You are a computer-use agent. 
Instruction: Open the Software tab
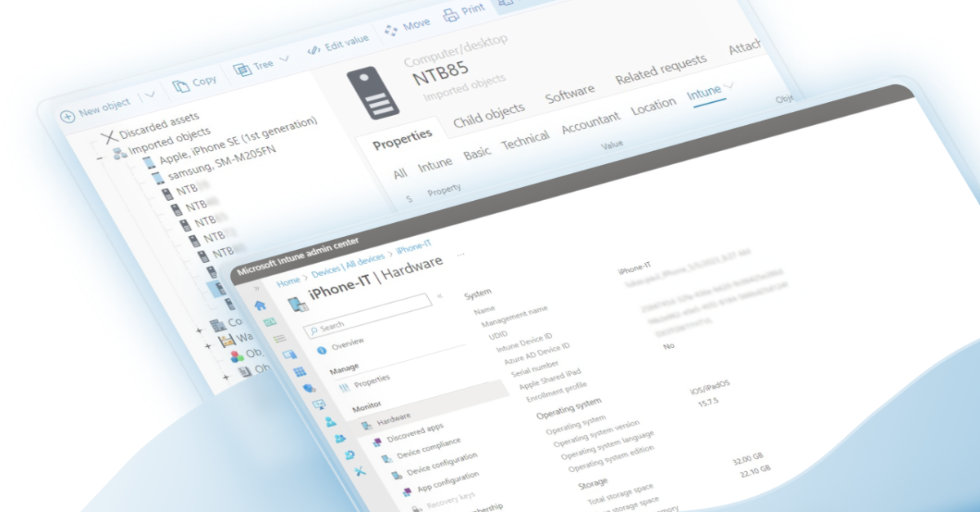[570, 93]
